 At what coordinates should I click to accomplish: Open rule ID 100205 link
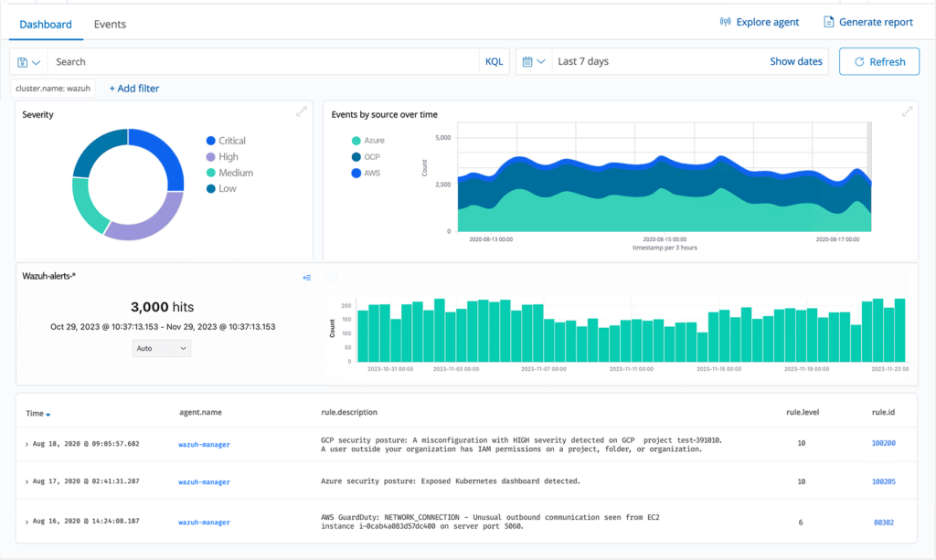(883, 481)
